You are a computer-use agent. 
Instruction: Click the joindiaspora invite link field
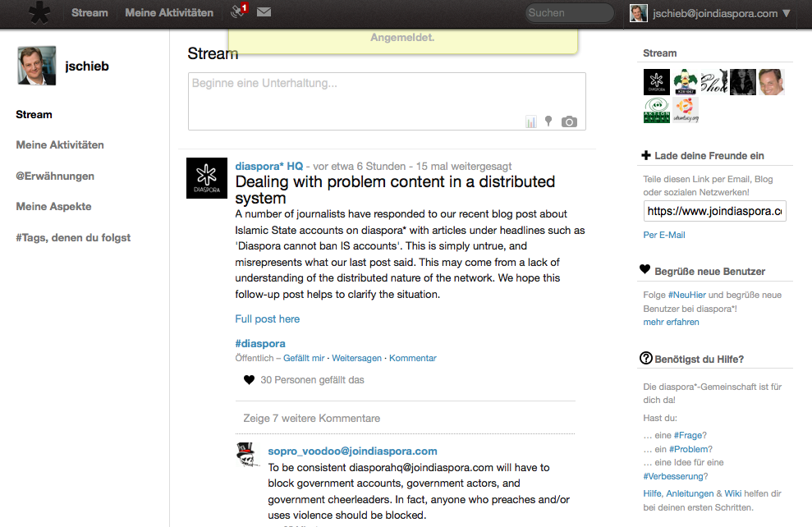click(x=714, y=211)
